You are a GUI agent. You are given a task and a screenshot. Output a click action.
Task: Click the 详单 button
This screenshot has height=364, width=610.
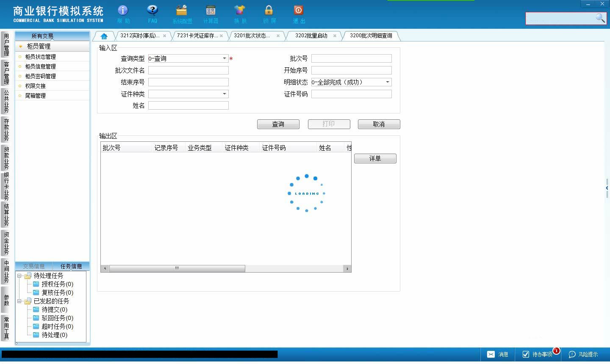coord(375,158)
